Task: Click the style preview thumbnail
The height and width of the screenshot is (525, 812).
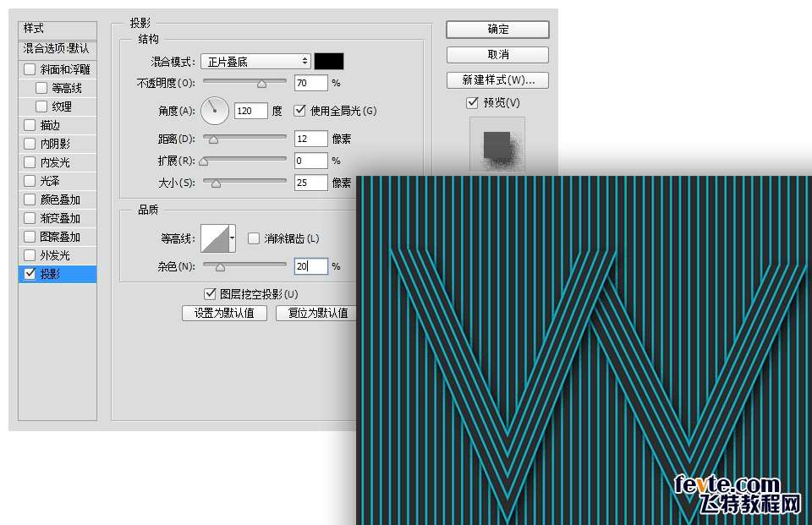Action: coord(497,145)
